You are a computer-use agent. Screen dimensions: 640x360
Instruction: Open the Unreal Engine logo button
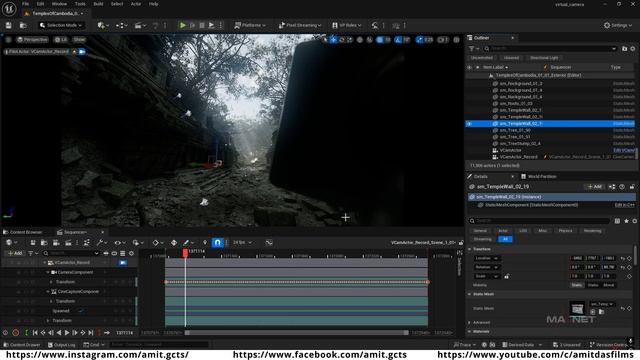[x=9, y=8]
